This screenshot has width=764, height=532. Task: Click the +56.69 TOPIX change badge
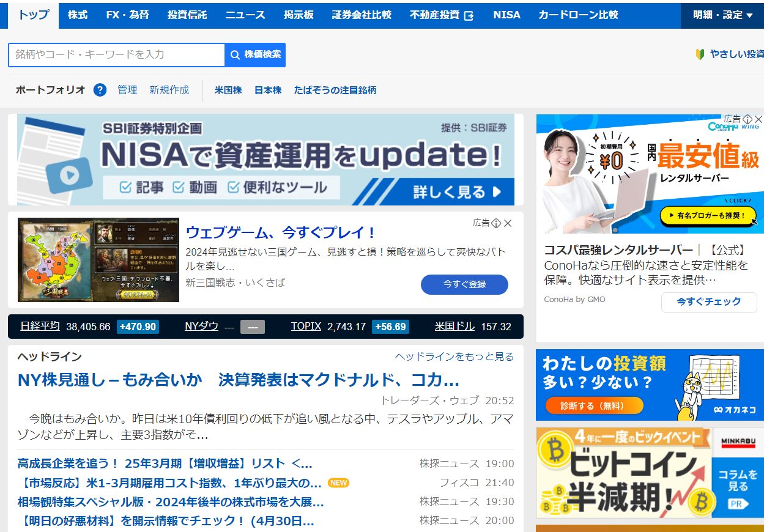coord(390,327)
